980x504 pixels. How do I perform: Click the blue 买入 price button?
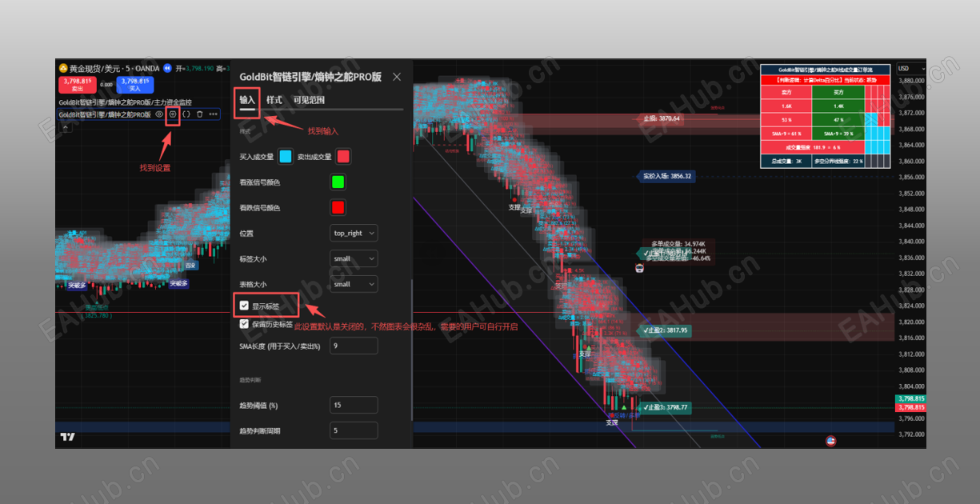[134, 85]
